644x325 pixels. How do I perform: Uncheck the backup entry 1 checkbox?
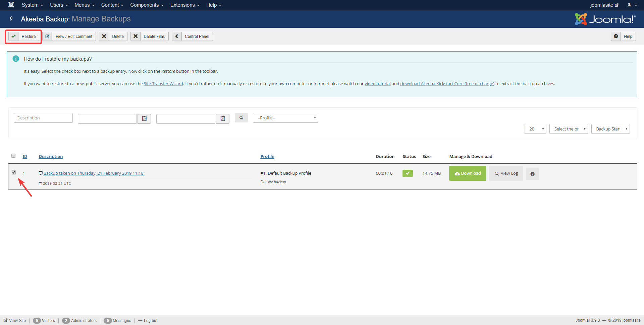[x=14, y=172]
